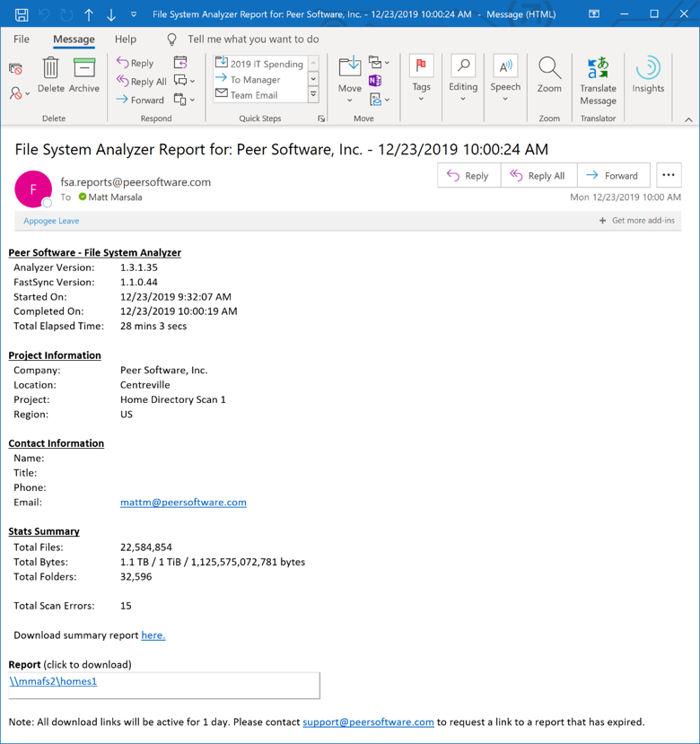700x744 pixels.
Task: Click the message subject line
Action: (x=282, y=150)
